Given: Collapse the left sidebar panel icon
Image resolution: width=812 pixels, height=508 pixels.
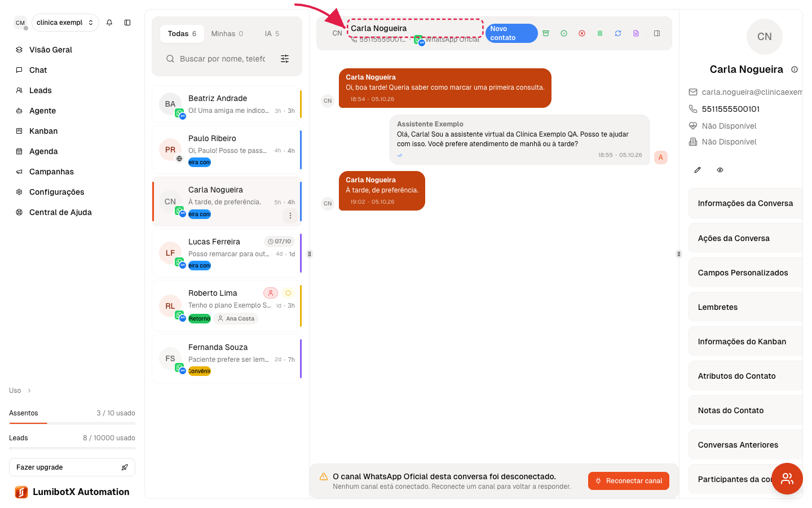Looking at the screenshot, I should click(x=127, y=23).
